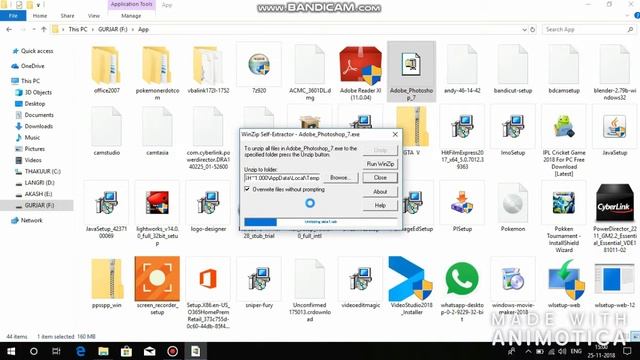The image size is (640, 360).
Task: Open the Mail app from taskbar
Action: point(149,351)
